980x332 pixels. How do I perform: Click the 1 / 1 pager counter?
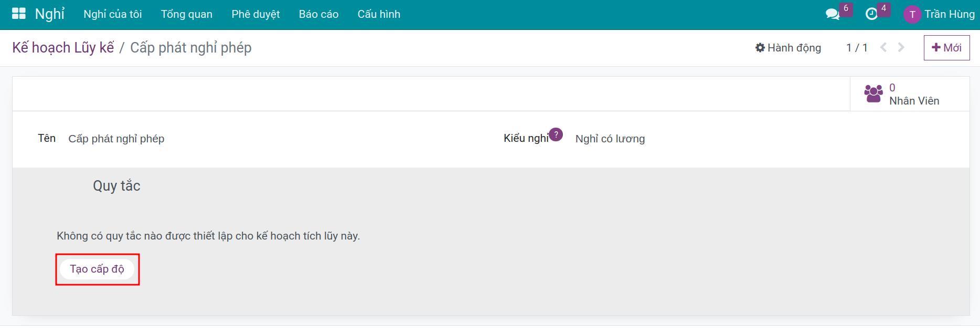pos(857,48)
